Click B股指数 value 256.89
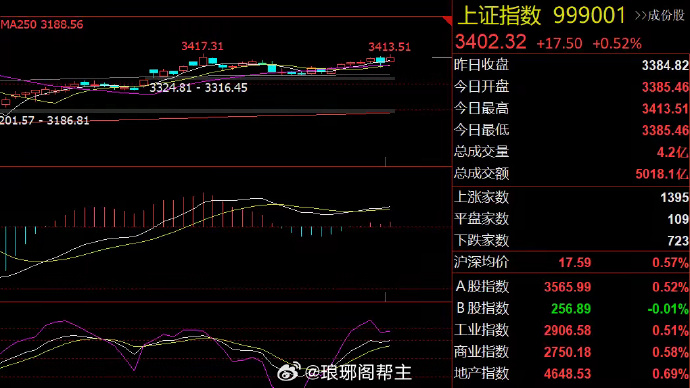 (x=571, y=309)
